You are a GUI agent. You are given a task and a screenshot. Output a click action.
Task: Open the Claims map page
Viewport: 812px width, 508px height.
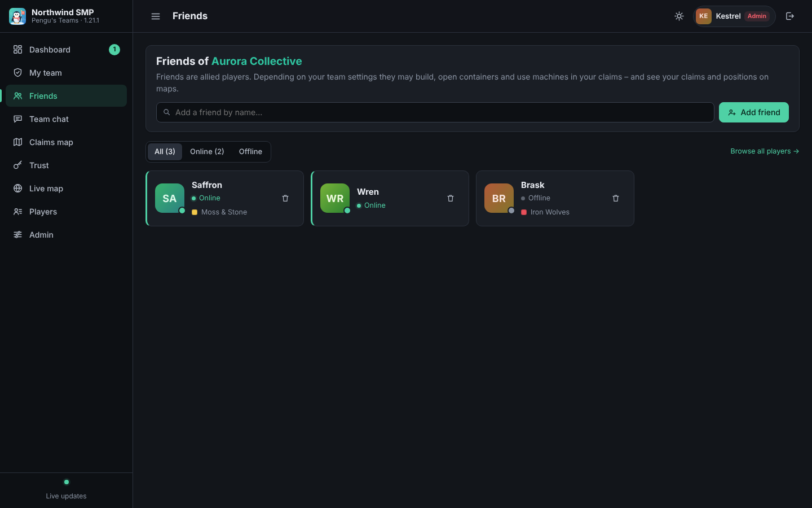pyautogui.click(x=66, y=142)
